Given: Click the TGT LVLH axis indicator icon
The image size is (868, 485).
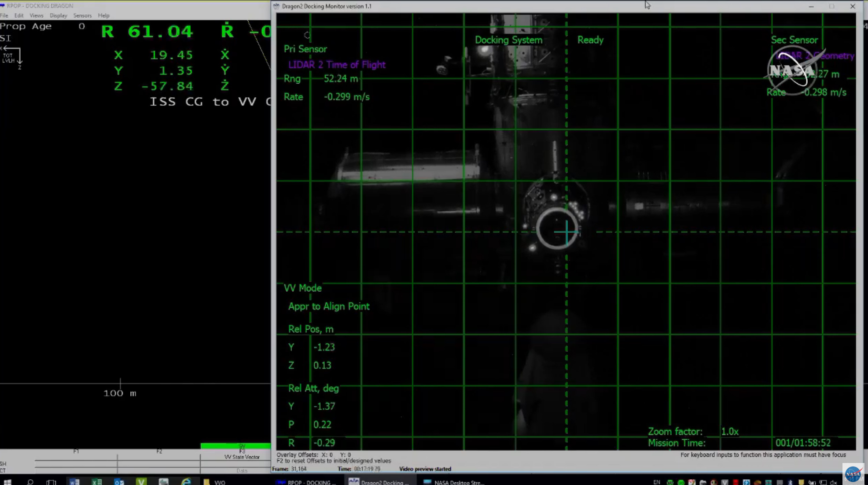Looking at the screenshot, I should (11, 58).
